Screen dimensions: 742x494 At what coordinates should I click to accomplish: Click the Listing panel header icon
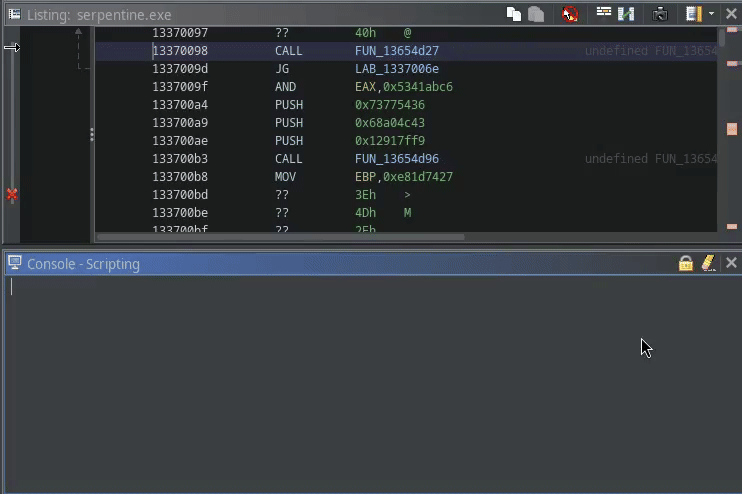click(x=15, y=14)
